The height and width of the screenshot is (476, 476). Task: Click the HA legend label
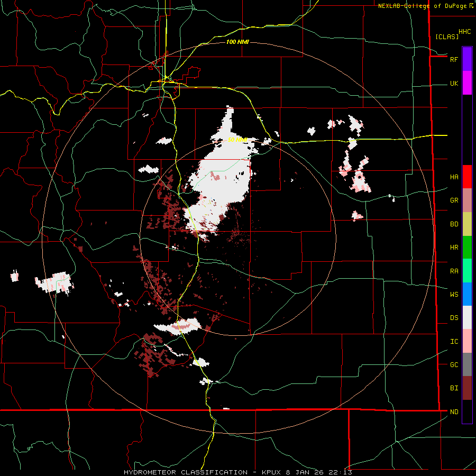click(x=454, y=177)
